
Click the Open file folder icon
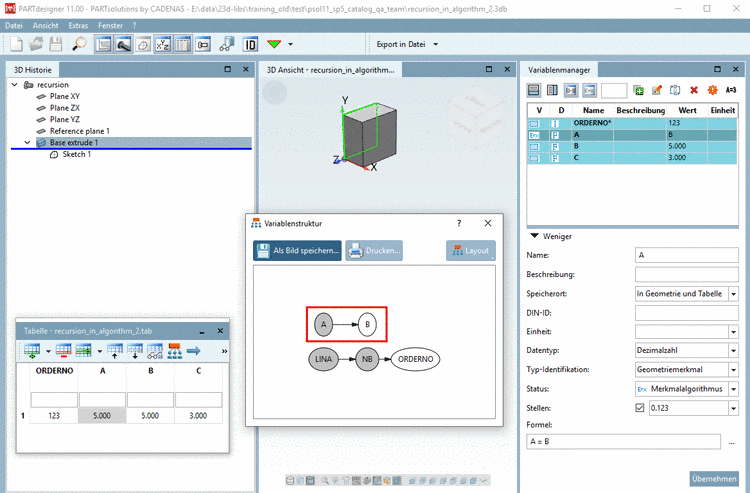(x=36, y=44)
